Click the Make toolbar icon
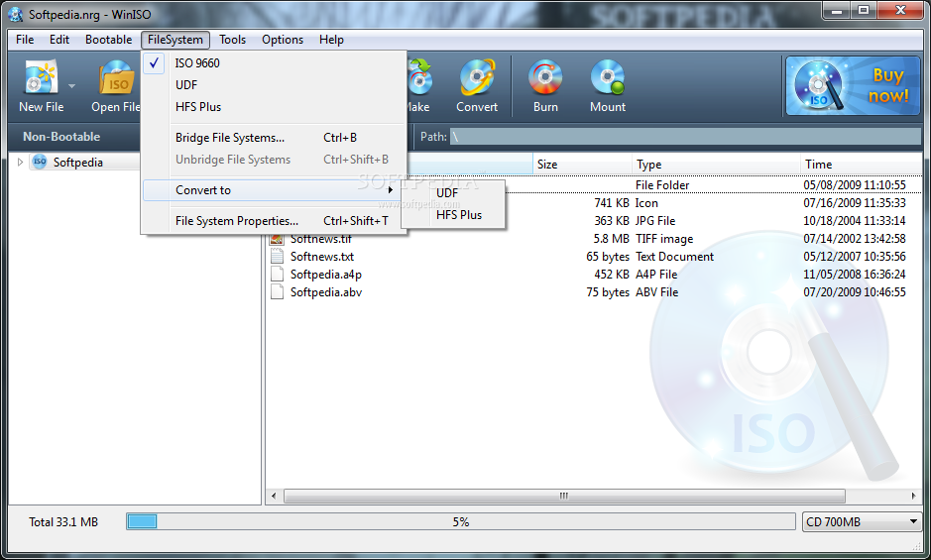 (419, 77)
